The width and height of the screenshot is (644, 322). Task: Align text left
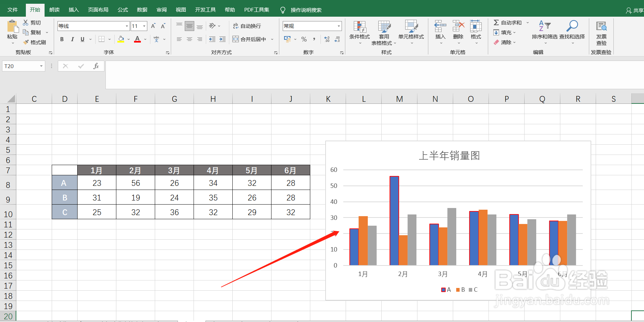[179, 39]
